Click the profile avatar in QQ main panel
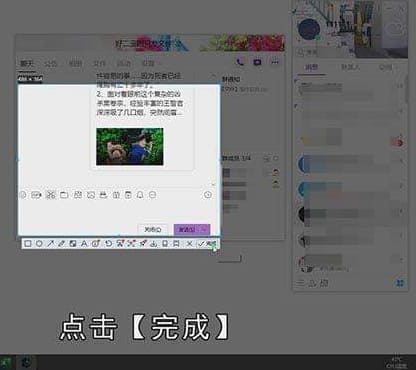The image size is (416, 370). (309, 30)
